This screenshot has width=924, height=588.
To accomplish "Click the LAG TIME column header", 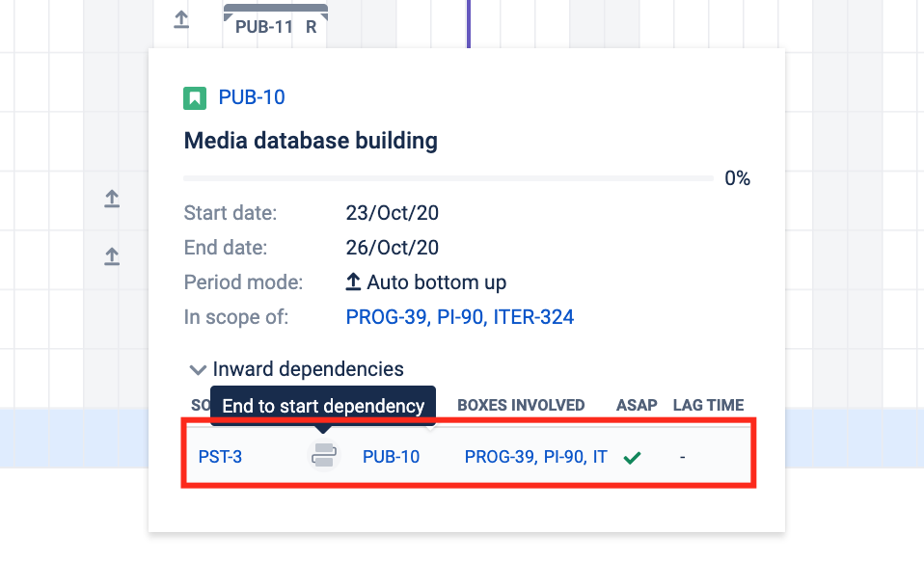I will [708, 406].
